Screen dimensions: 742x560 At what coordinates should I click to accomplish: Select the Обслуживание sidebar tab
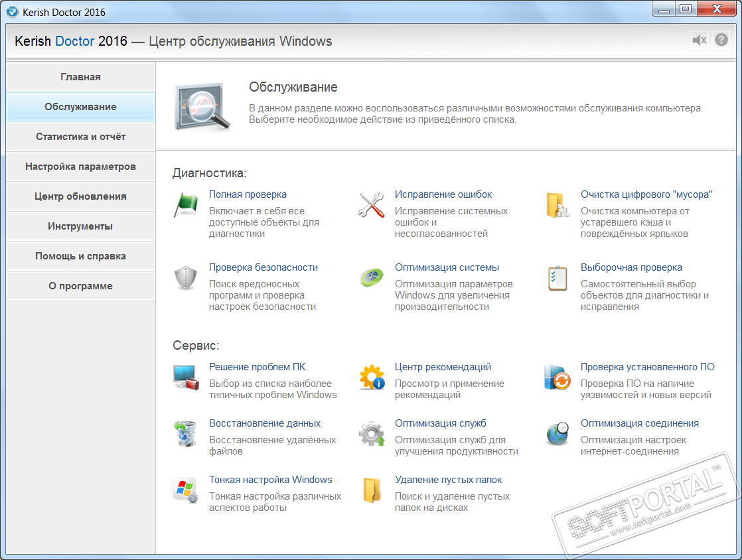80,107
